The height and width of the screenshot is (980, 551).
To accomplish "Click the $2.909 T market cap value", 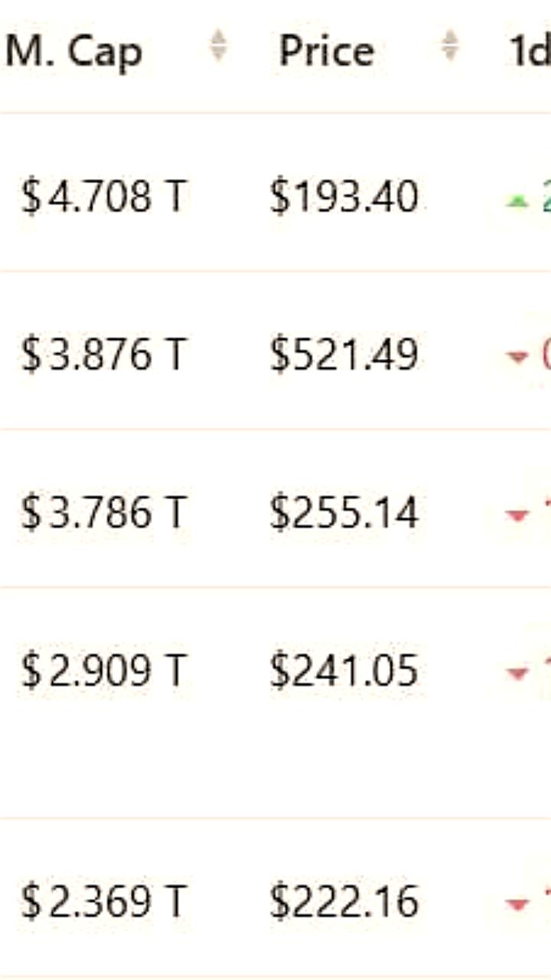I will point(103,671).
